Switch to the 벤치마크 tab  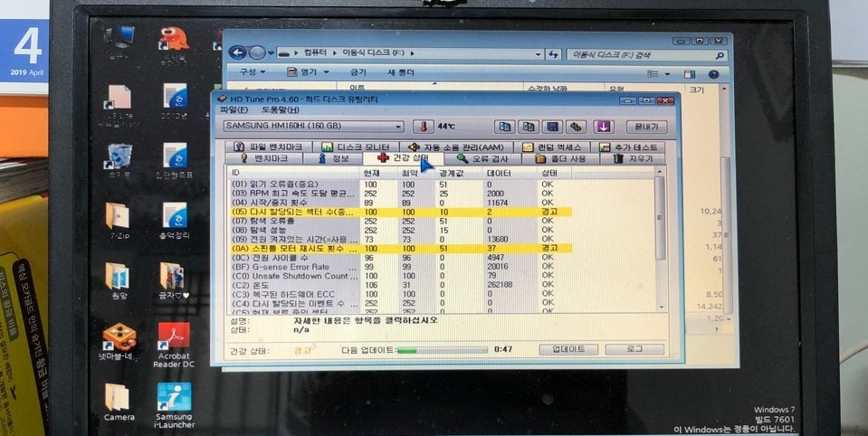tap(264, 159)
